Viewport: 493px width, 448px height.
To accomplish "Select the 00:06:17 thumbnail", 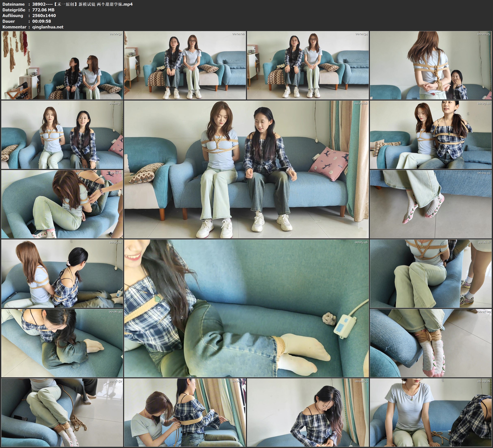I will click(431, 274).
